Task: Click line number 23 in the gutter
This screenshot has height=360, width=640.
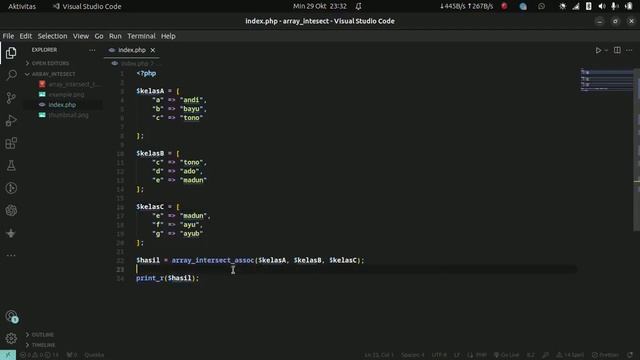Action: point(120,269)
